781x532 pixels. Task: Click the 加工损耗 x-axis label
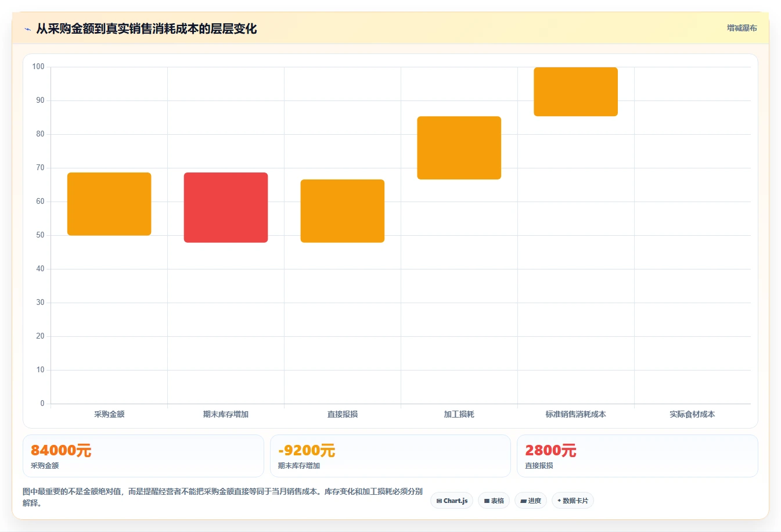[459, 414]
